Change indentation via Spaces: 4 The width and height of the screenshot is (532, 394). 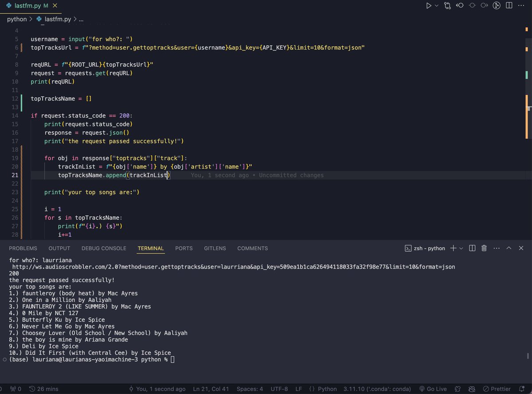pyautogui.click(x=250, y=389)
